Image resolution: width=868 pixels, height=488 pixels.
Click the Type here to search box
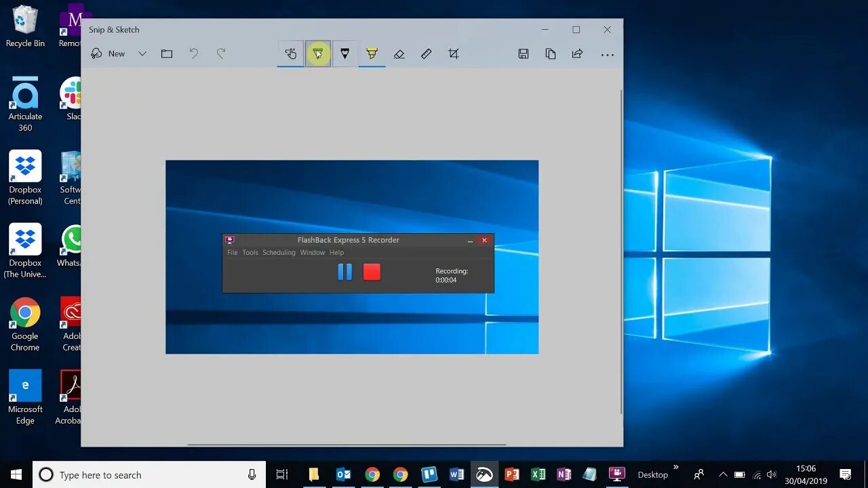tap(149, 474)
